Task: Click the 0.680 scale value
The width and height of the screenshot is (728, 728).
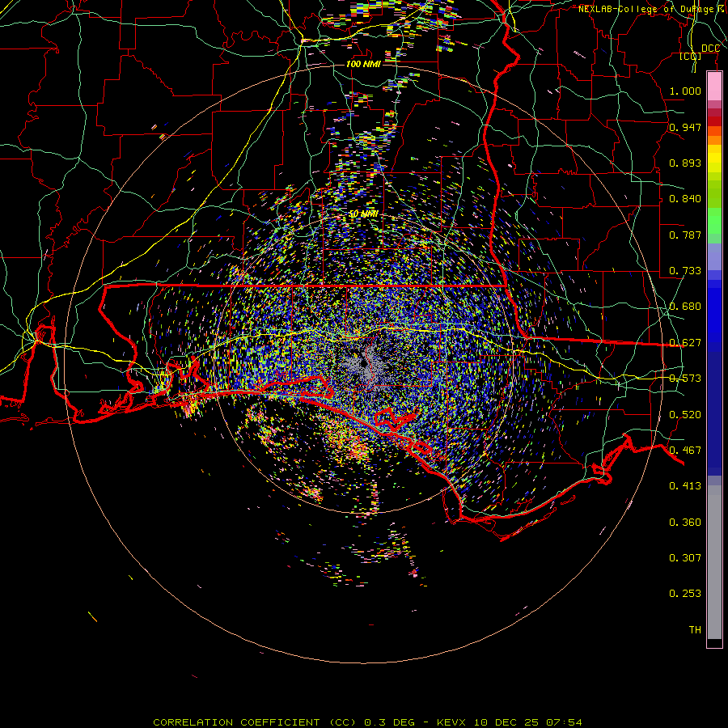Action: tap(685, 307)
